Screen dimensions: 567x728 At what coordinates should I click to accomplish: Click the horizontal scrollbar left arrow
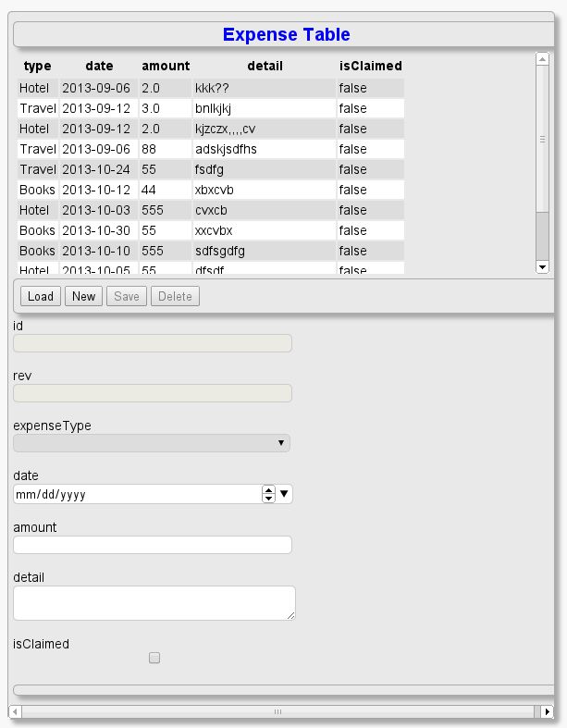point(15,711)
